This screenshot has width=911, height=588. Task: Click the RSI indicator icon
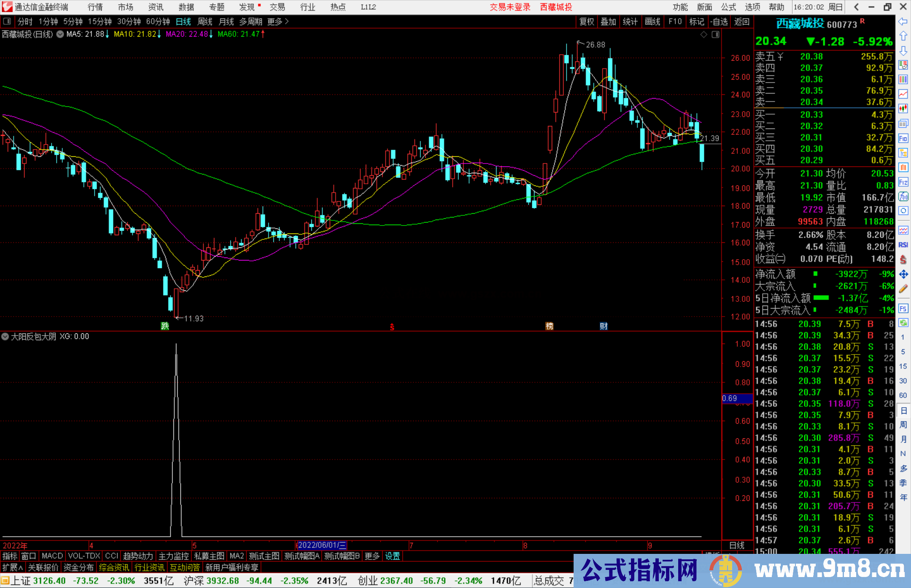[903, 245]
